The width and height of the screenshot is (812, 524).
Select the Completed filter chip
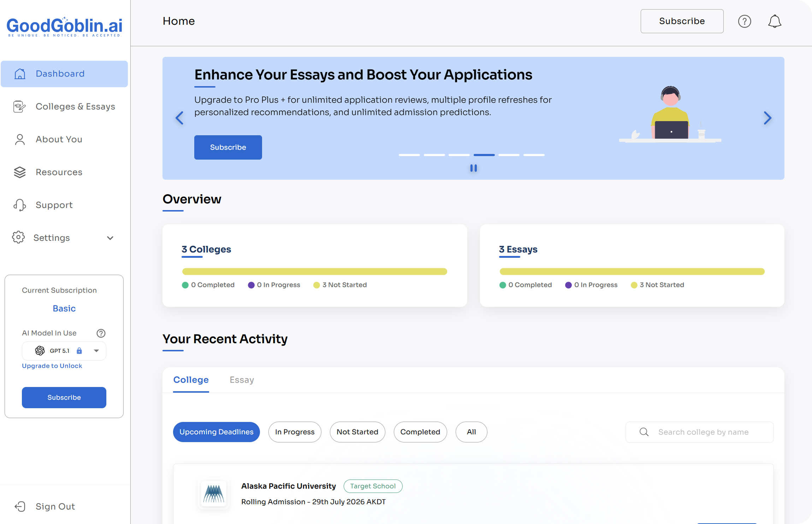pos(420,432)
